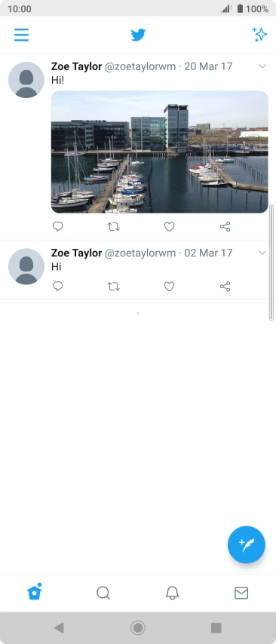Tap the Twitter bird logo
This screenshot has height=644, width=276.
(138, 35)
